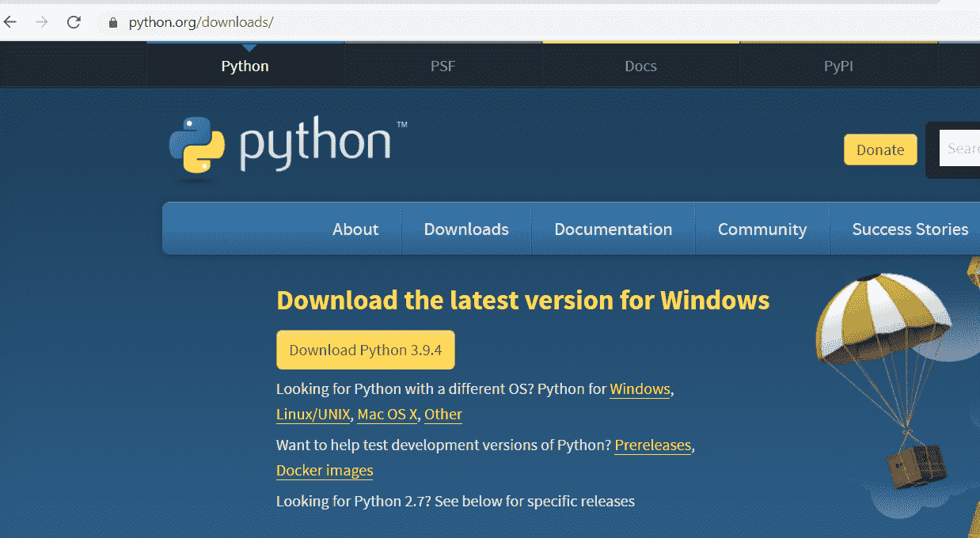Switch to the PyPI top tab

[839, 66]
